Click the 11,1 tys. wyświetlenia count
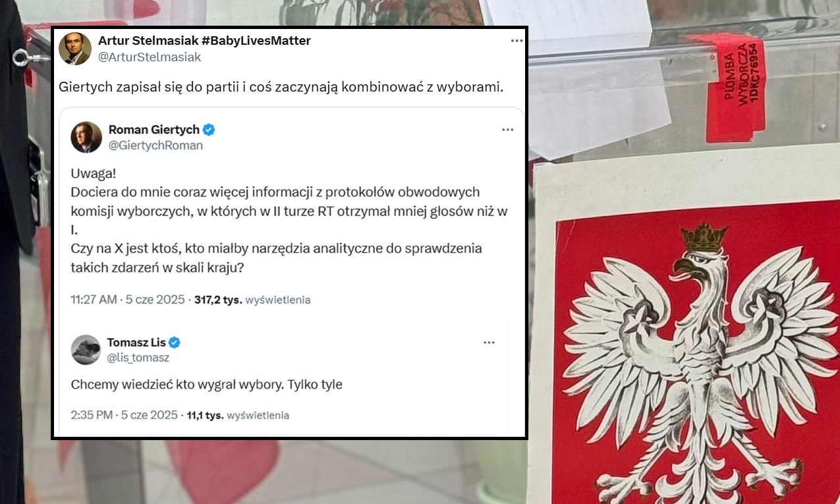This screenshot has height=504, width=840. (238, 415)
